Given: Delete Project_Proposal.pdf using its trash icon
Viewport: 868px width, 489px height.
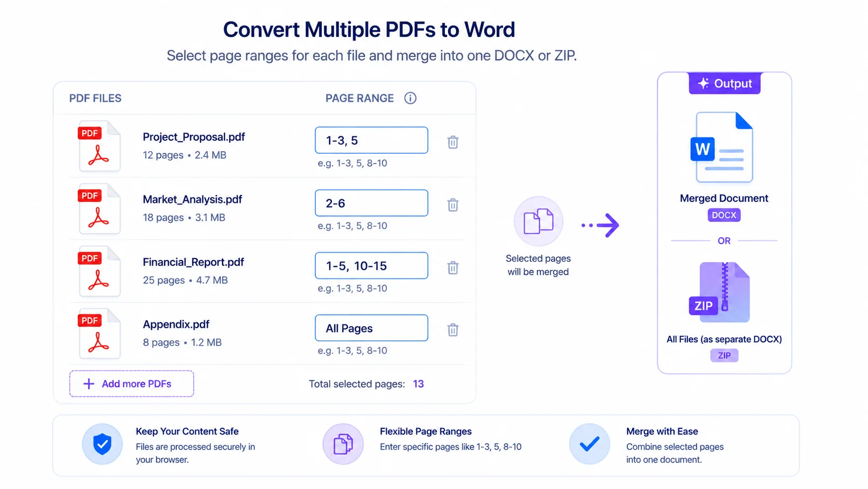Looking at the screenshot, I should 453,142.
